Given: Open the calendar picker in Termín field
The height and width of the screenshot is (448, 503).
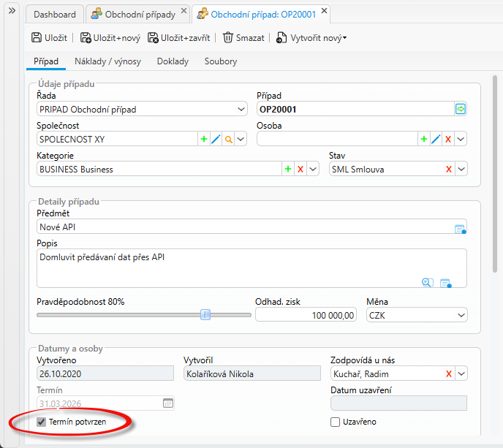Looking at the screenshot, I should click(x=167, y=403).
